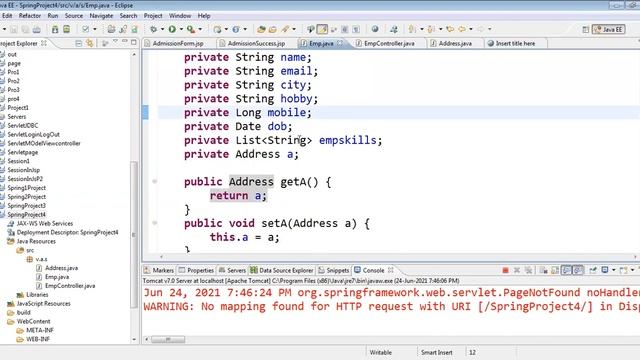This screenshot has width=640, height=360.
Task: Select EmpController.java in Project Explorer
Action: click(x=70, y=286)
